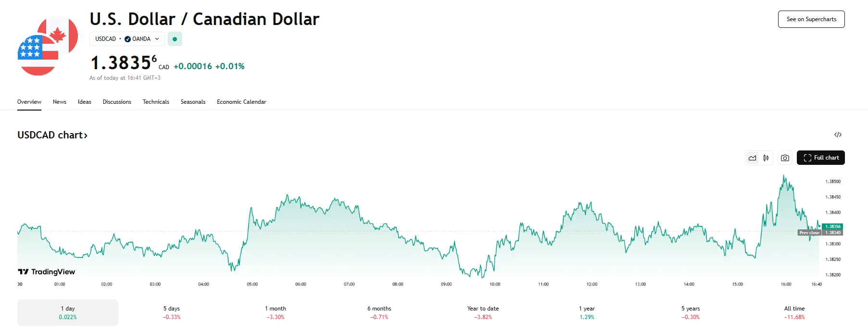
Task: Open the Full chart view
Action: point(820,158)
